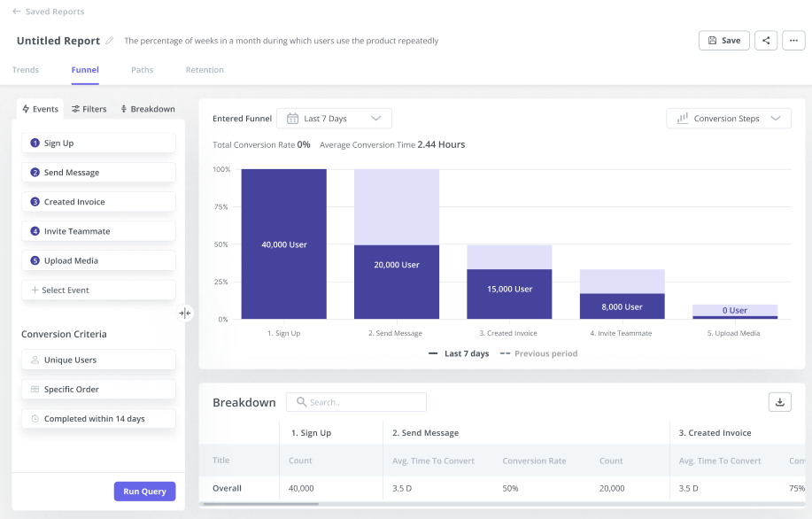The image size is (812, 519).
Task: Open the Completed within 14 days selector
Action: coord(98,419)
